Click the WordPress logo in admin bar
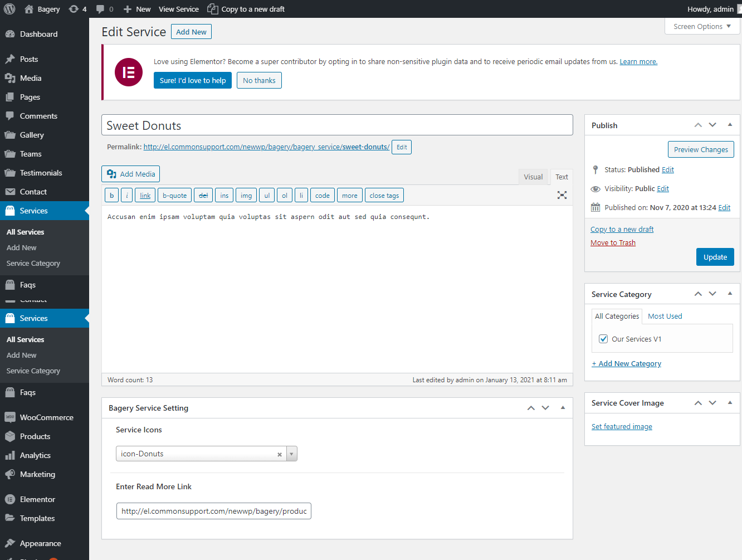 [9, 9]
